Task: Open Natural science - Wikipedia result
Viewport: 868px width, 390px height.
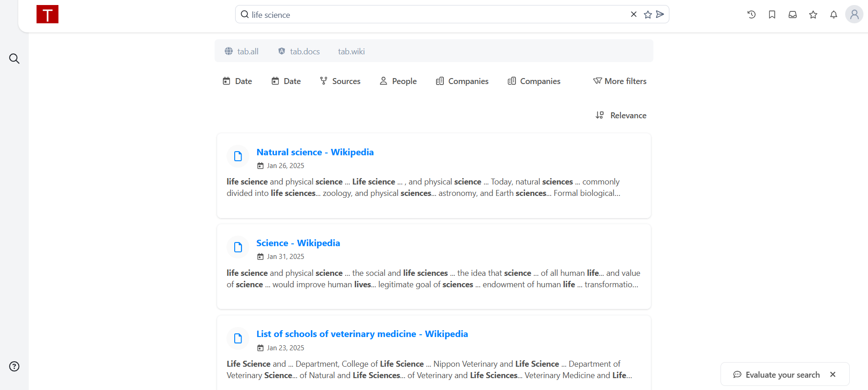Action: (x=315, y=152)
